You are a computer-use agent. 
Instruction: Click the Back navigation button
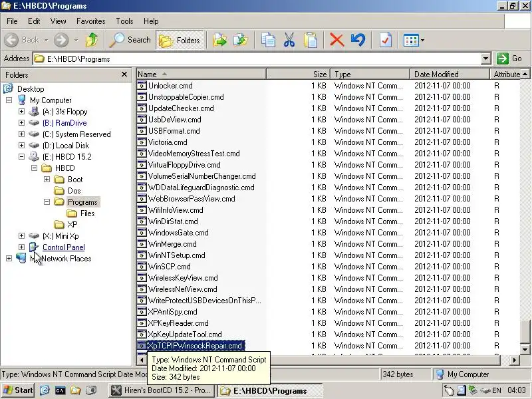(x=22, y=40)
